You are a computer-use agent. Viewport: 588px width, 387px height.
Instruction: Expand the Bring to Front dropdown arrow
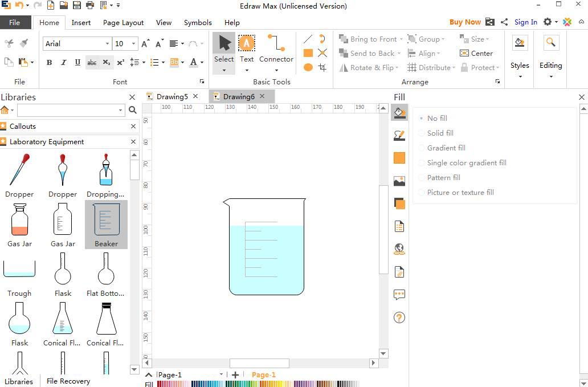(x=401, y=39)
